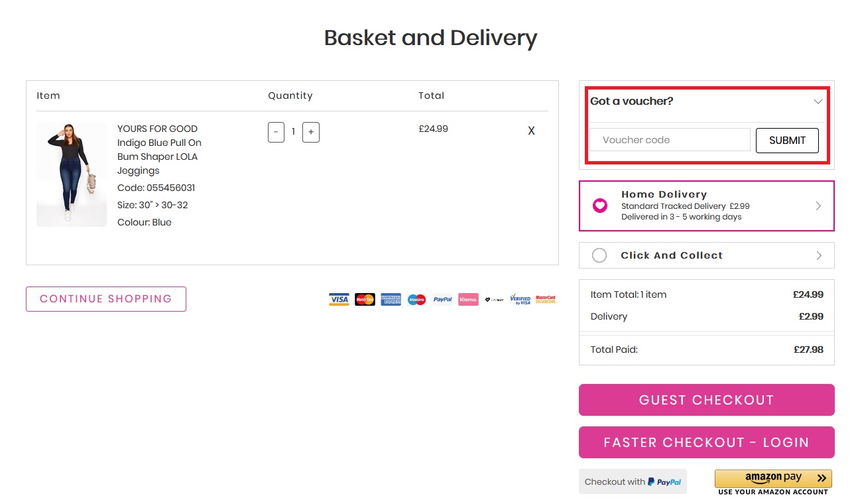Viewport: 858px width, 504px height.
Task: Decrease quantity with minus button
Action: tap(276, 132)
